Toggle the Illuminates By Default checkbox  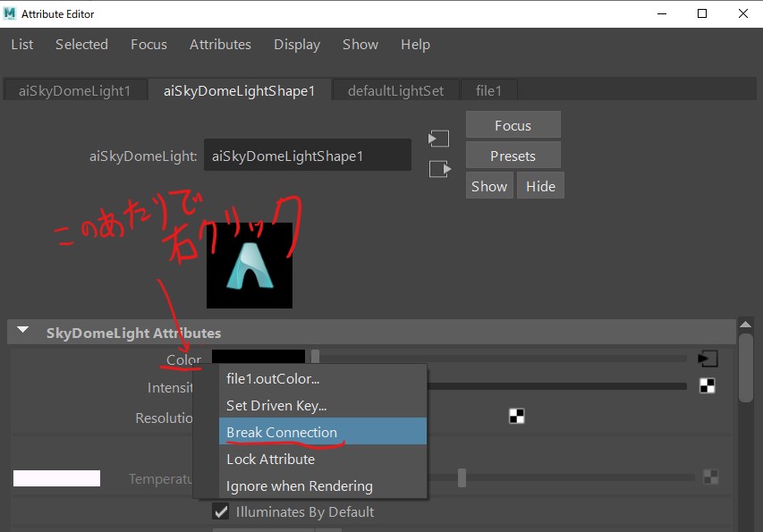pos(220,511)
